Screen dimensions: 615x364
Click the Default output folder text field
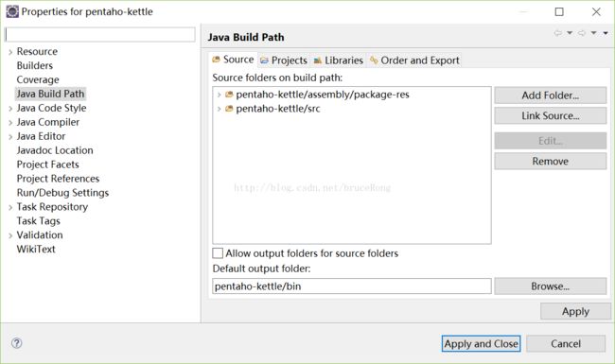tap(352, 286)
